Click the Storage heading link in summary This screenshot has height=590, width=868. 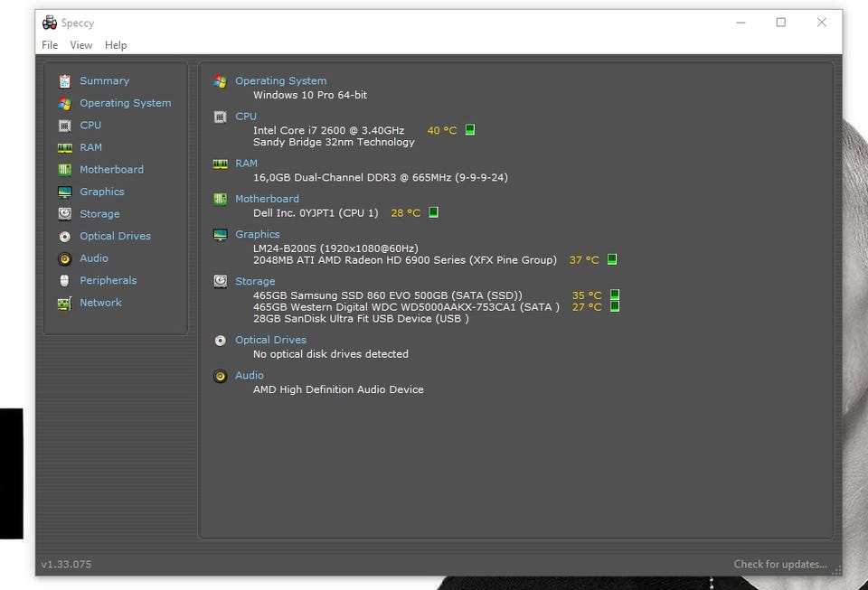click(x=255, y=281)
